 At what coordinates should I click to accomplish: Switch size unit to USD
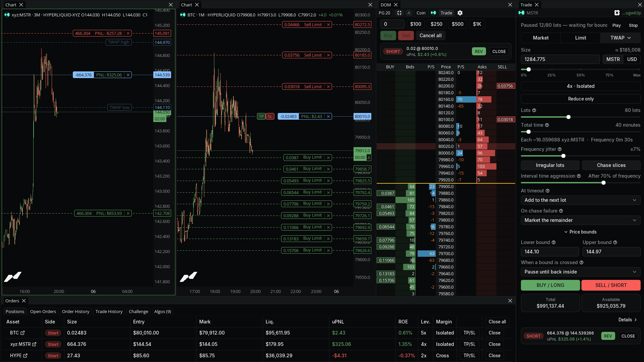[632, 59]
